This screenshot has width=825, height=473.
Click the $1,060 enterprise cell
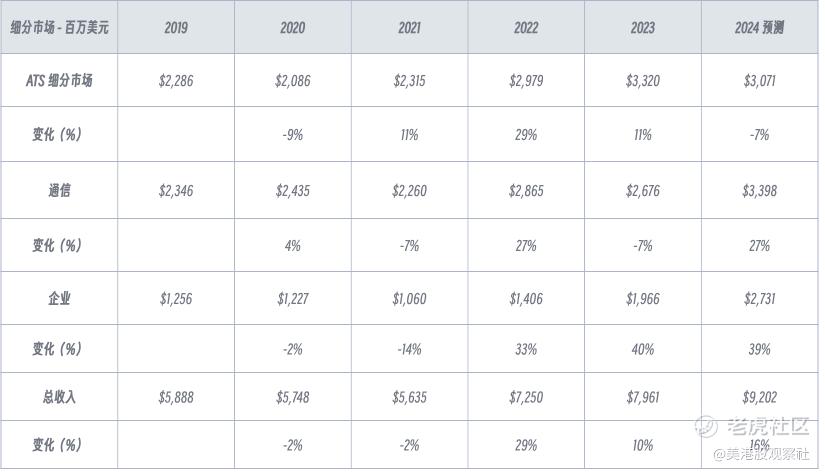[409, 297]
